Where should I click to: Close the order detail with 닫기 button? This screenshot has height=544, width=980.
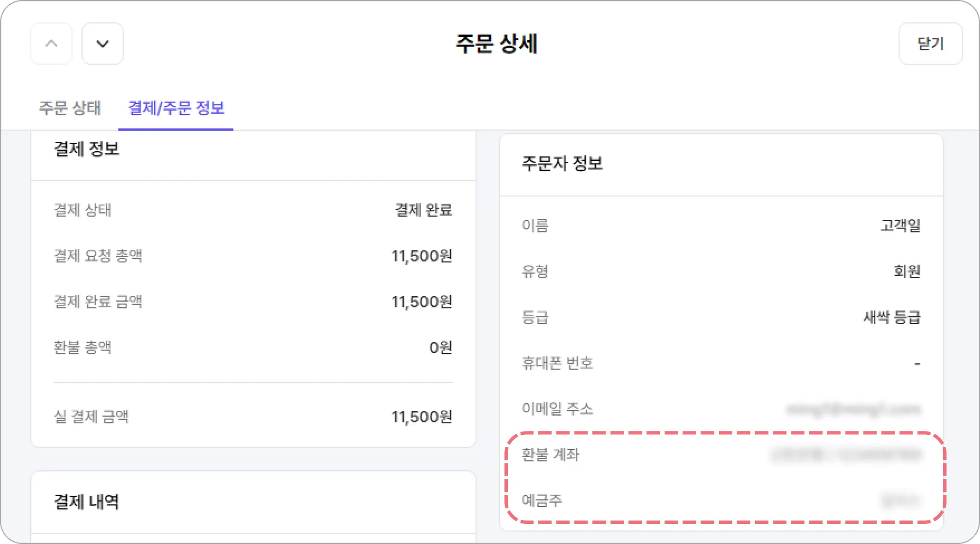coord(930,44)
